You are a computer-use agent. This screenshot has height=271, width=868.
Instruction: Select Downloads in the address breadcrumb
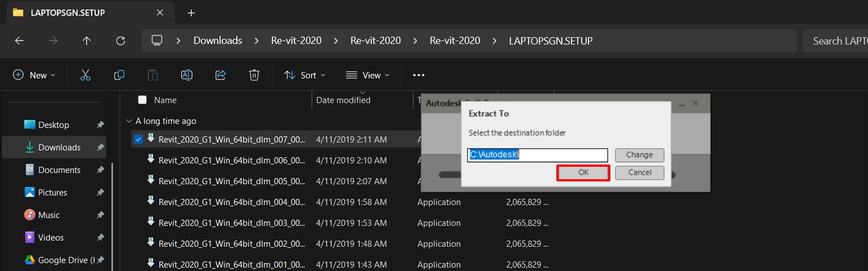(218, 41)
